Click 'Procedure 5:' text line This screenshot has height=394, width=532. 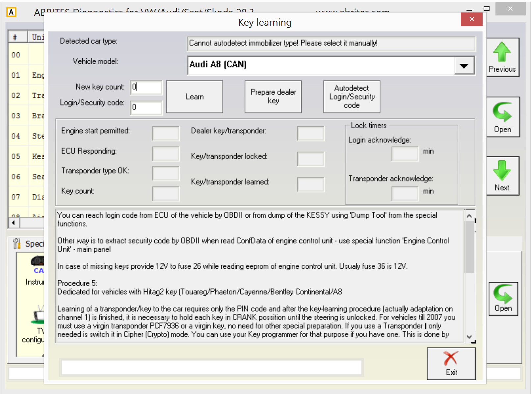(x=77, y=283)
